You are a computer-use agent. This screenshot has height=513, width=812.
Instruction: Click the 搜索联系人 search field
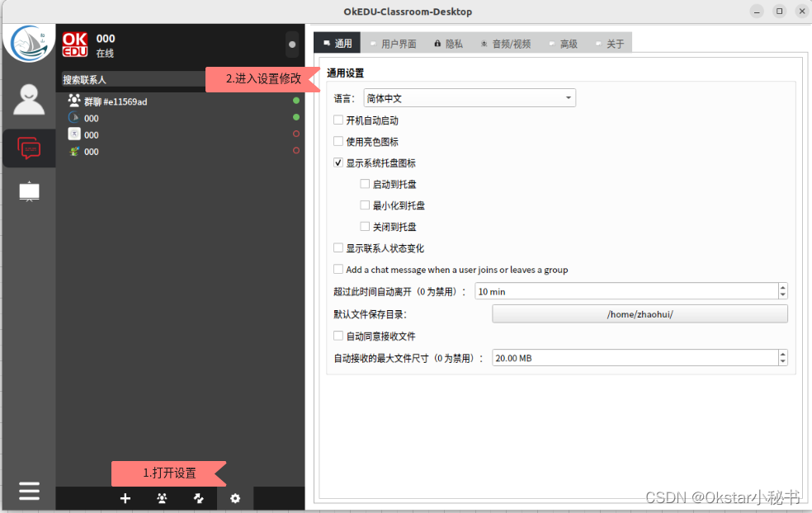click(133, 79)
